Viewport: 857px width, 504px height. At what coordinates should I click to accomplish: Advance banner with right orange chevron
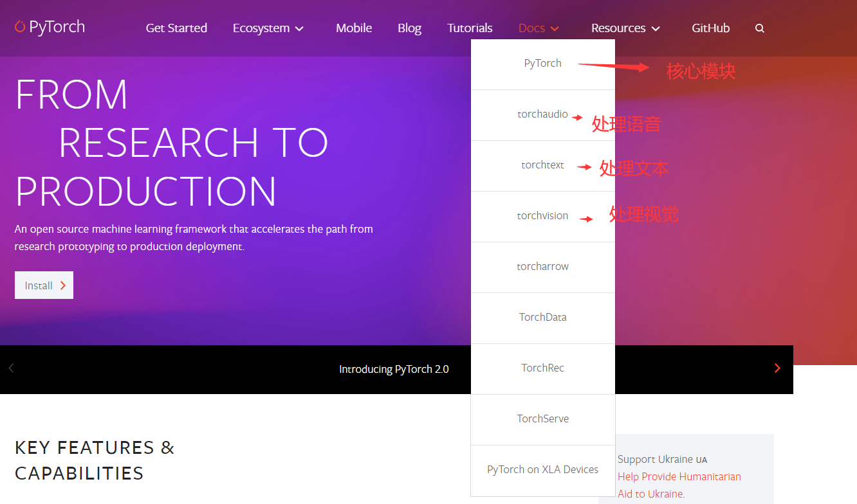pos(777,368)
